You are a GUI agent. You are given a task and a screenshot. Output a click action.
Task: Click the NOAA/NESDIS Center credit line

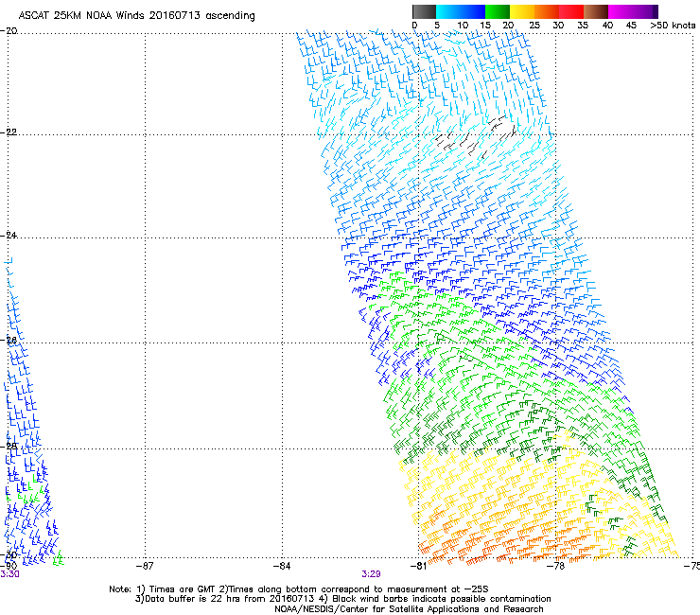point(409,609)
